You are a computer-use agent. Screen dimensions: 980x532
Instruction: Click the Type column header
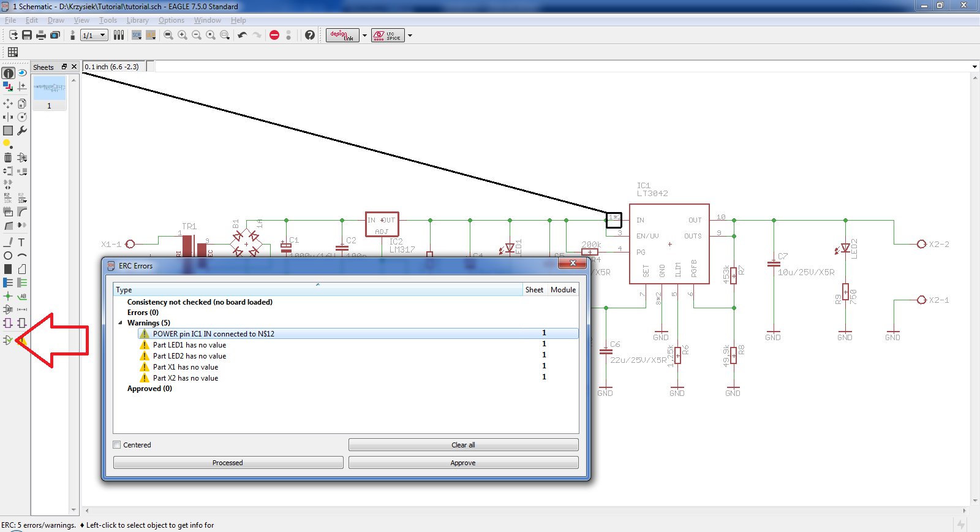pos(318,290)
